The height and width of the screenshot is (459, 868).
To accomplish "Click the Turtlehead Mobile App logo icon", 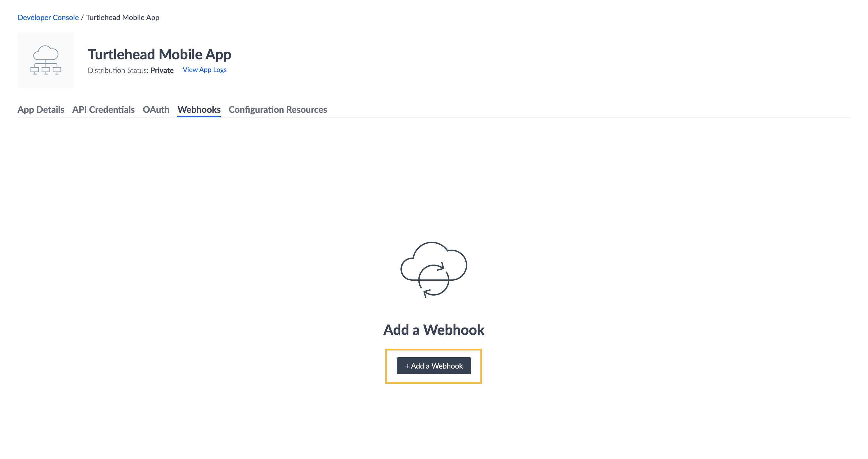I will tap(46, 60).
